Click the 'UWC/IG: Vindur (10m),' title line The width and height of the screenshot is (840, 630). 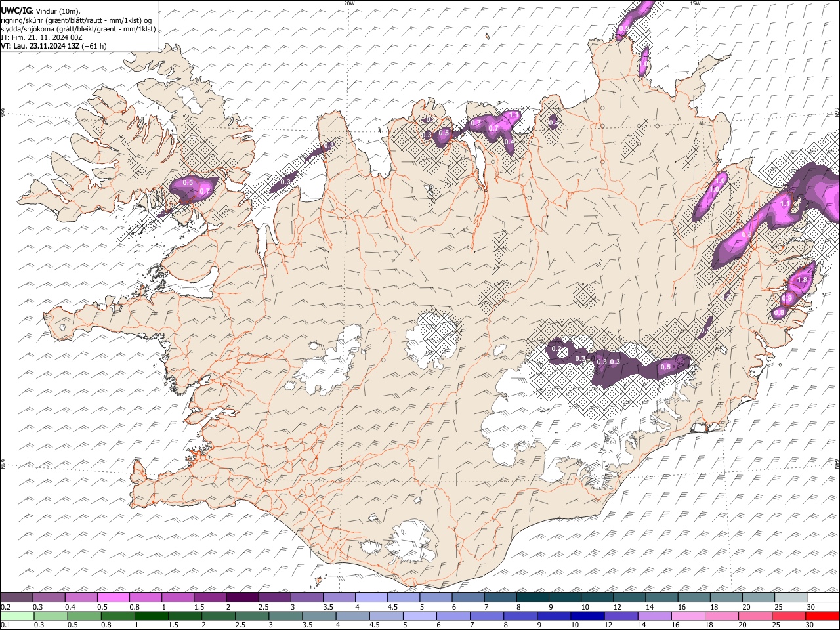(x=40, y=11)
